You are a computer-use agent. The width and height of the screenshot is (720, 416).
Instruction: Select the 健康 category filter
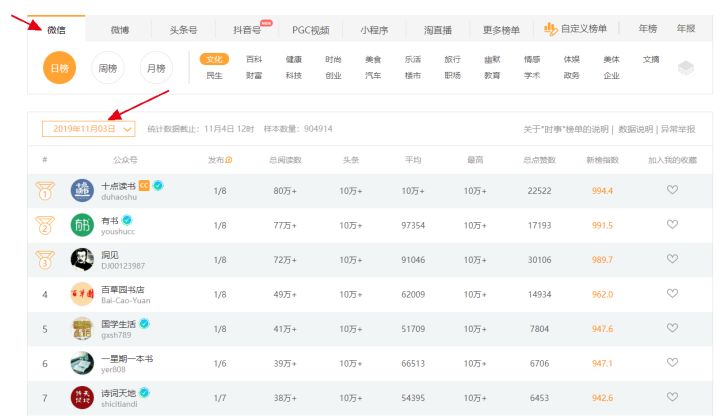click(x=294, y=59)
